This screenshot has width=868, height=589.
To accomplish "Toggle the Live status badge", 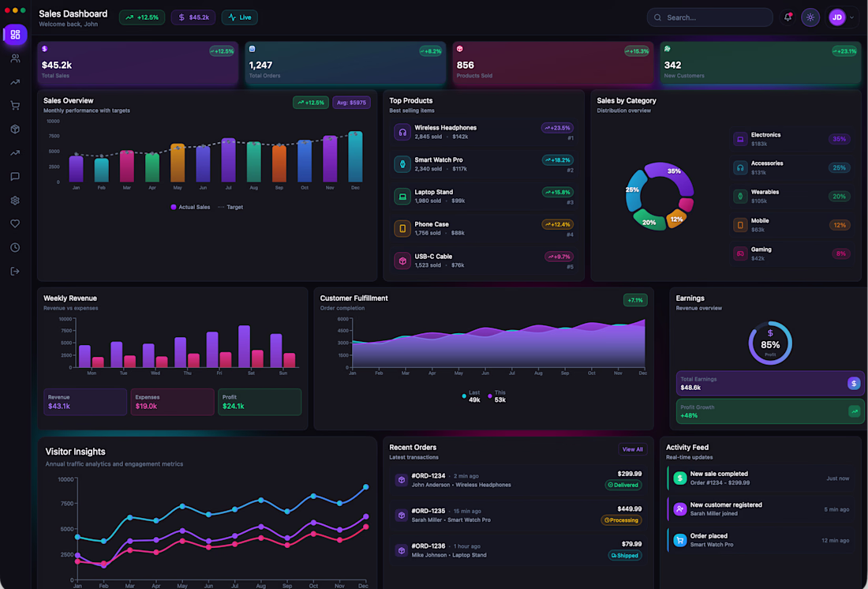I will tap(240, 17).
